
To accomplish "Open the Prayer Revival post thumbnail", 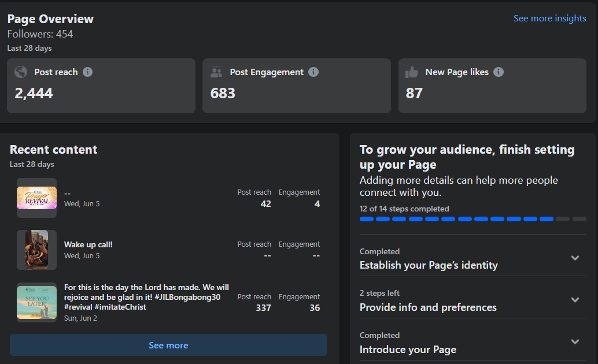I will pyautogui.click(x=36, y=198).
